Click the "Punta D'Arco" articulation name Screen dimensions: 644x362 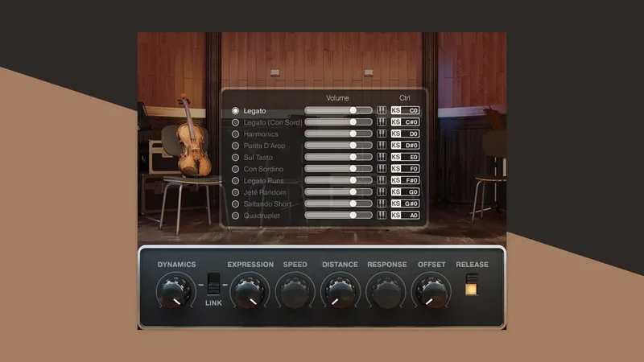point(264,146)
